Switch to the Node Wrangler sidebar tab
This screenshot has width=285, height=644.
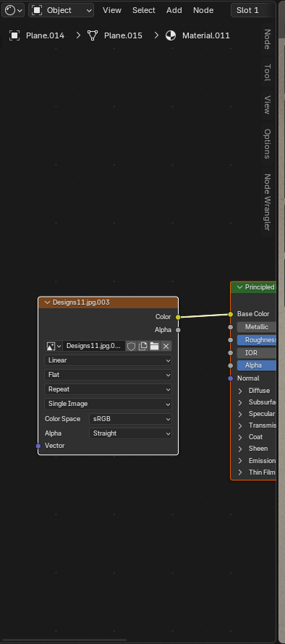click(268, 202)
